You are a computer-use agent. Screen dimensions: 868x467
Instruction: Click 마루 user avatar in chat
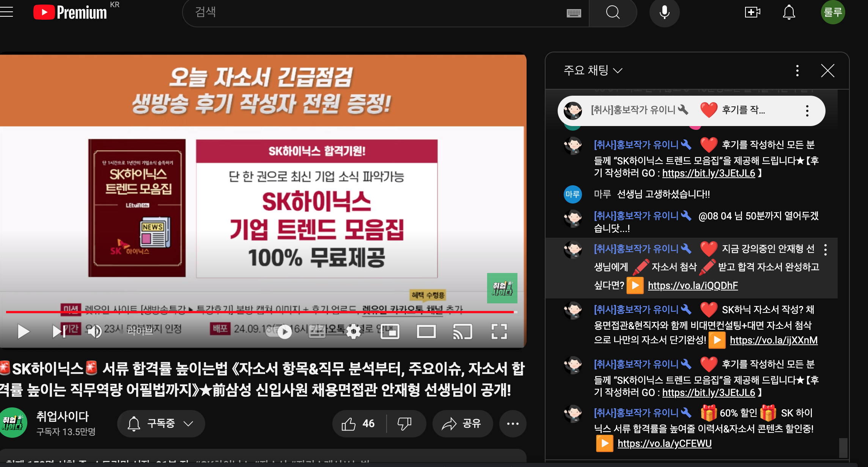point(572,194)
